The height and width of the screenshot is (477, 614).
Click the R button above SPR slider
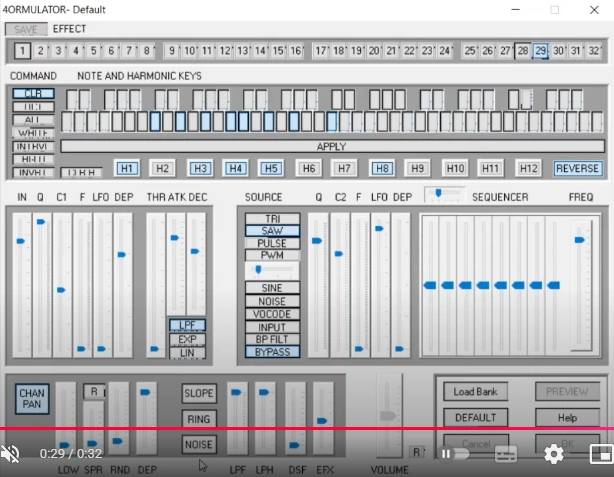(94, 391)
